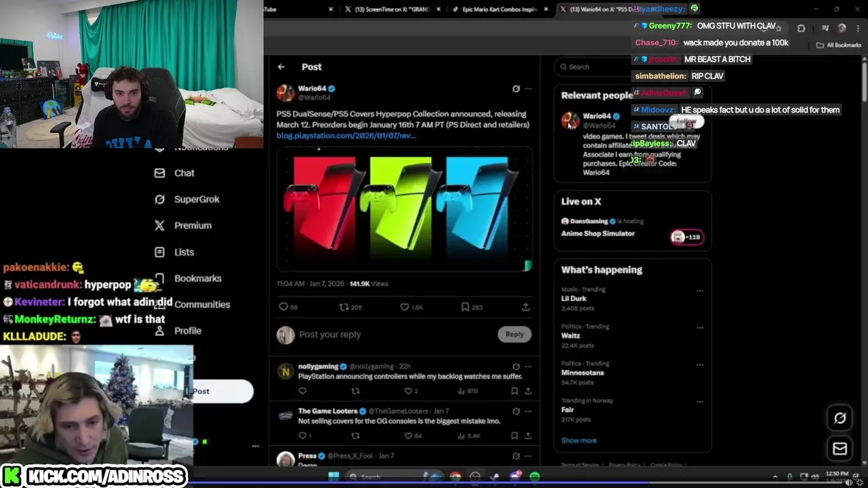Image resolution: width=868 pixels, height=488 pixels.
Task: Click the SuperGrok icon in sidebar
Action: tap(159, 199)
